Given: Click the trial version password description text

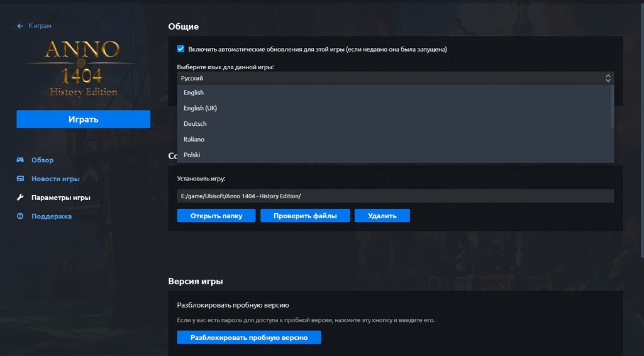Looking at the screenshot, I should point(306,320).
